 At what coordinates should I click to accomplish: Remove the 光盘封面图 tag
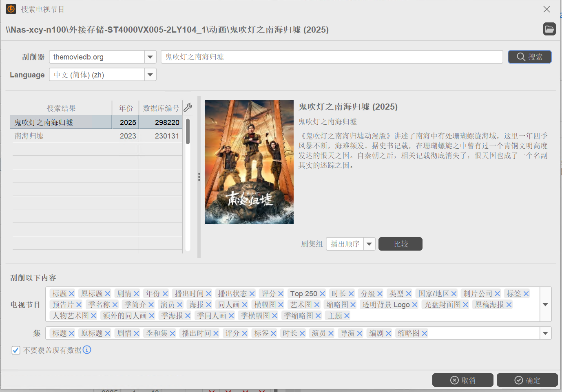click(466, 304)
